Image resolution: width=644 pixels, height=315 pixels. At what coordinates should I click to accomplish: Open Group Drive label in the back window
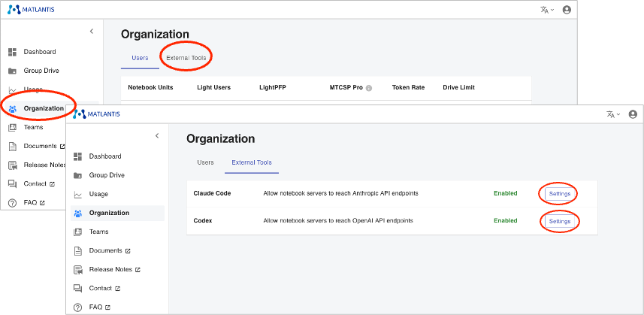(x=41, y=71)
